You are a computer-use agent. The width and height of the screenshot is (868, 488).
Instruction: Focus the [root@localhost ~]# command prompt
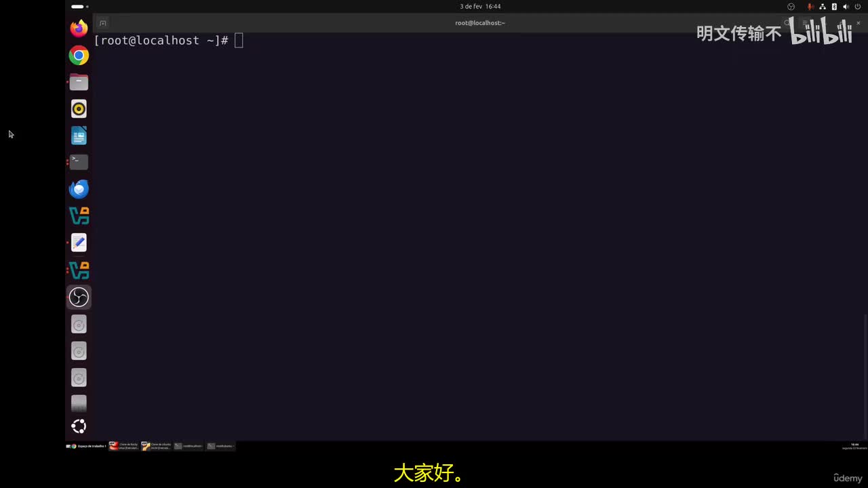pos(168,41)
